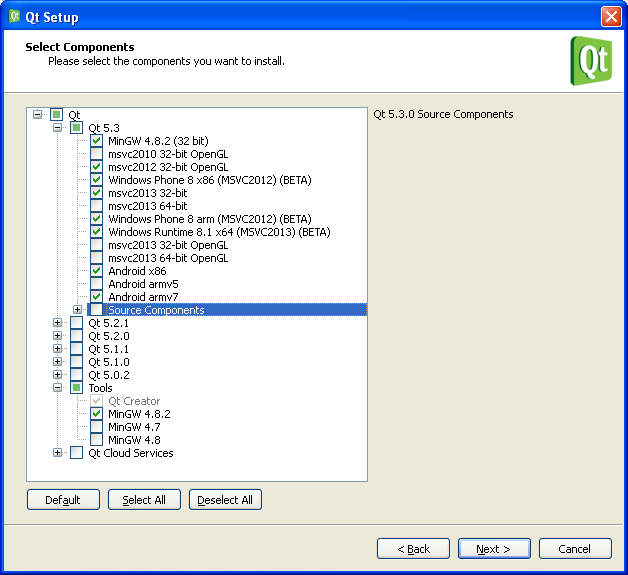Collapse the root Qt tree node
This screenshot has width=628, height=575.
tap(38, 115)
